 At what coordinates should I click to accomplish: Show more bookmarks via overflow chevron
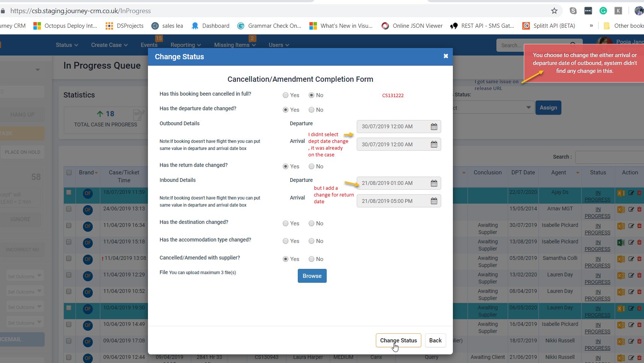(591, 26)
